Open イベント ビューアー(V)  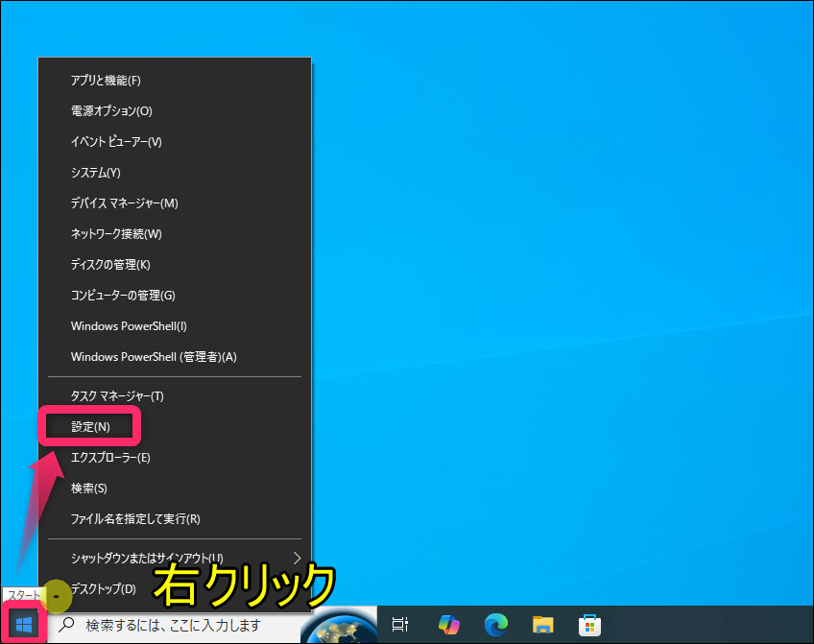116,142
